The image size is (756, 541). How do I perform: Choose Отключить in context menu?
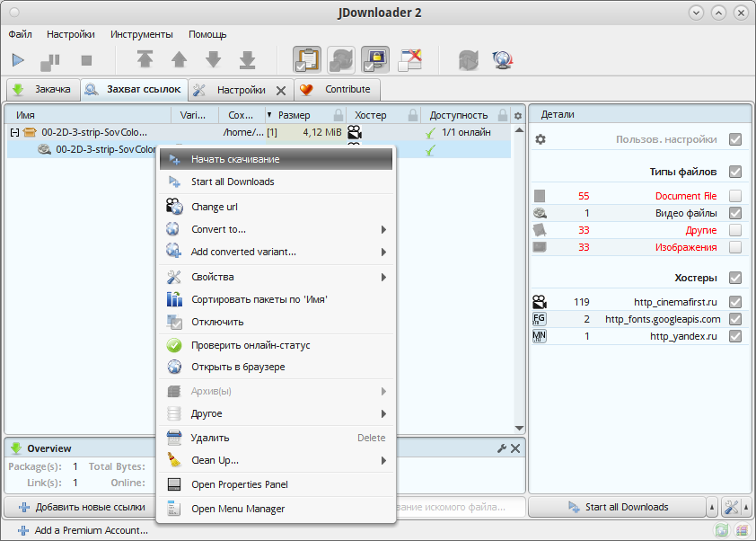coord(276,322)
